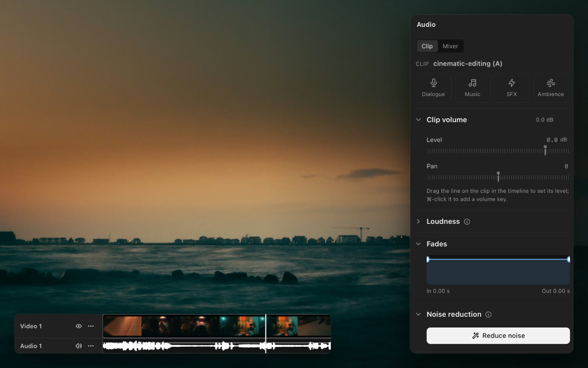Click the Pan value field
588x368 pixels.
click(566, 166)
